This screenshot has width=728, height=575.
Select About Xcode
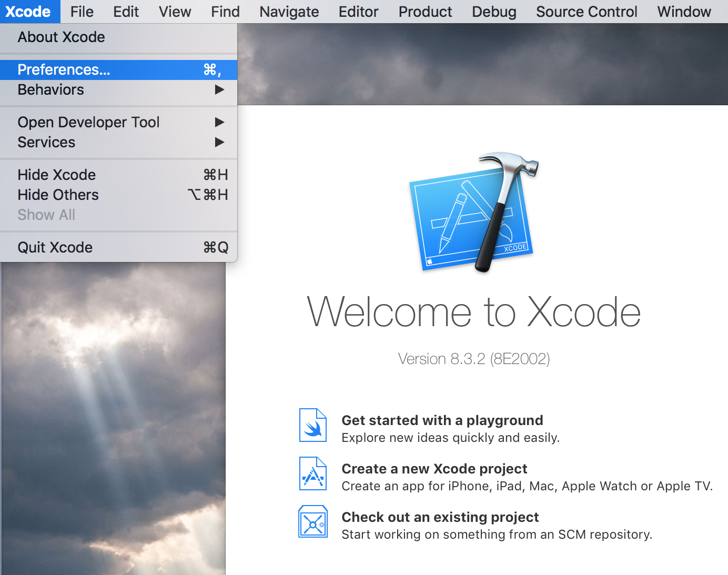61,37
